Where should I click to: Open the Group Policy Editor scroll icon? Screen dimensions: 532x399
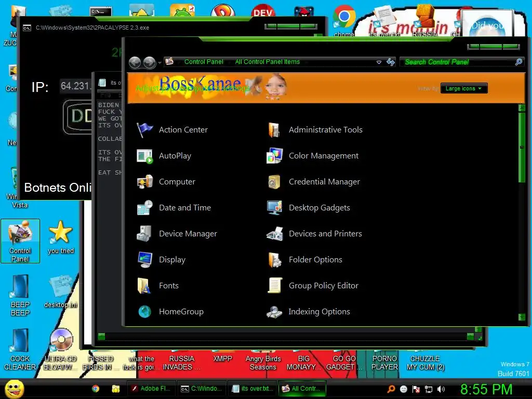point(274,286)
